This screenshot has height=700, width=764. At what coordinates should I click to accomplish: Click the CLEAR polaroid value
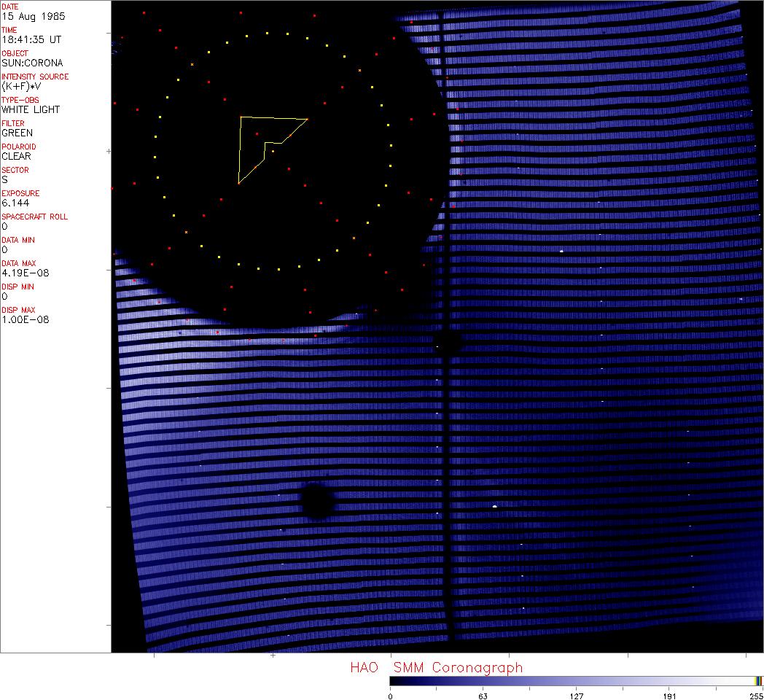(x=16, y=156)
